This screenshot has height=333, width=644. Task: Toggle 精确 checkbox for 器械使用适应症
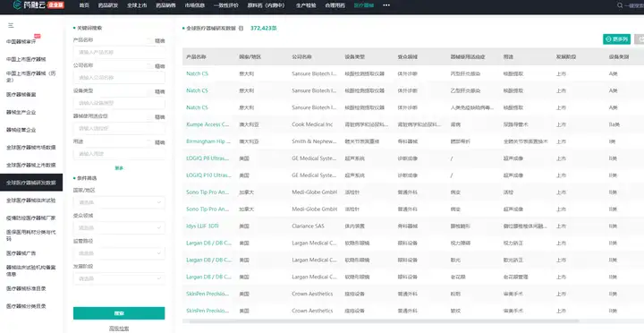point(149,116)
